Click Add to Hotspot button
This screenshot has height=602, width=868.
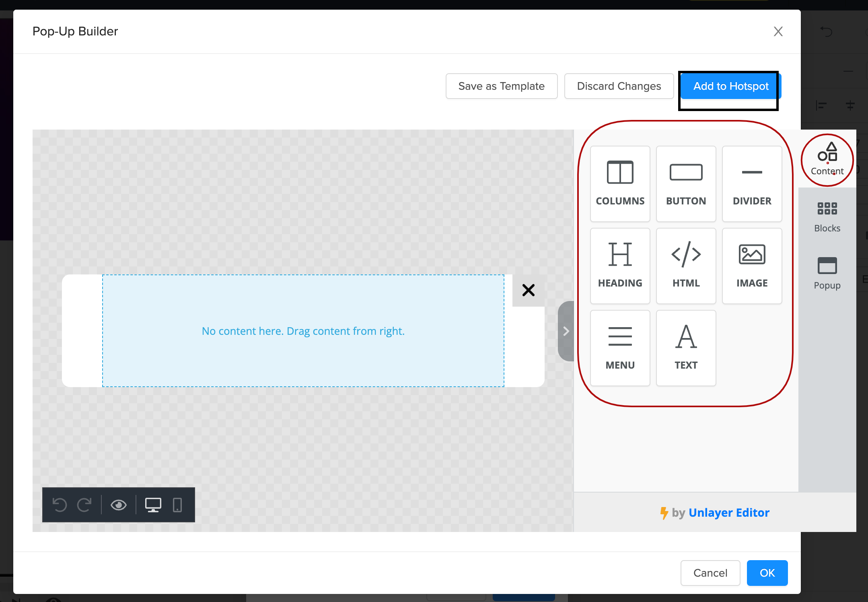coord(730,86)
